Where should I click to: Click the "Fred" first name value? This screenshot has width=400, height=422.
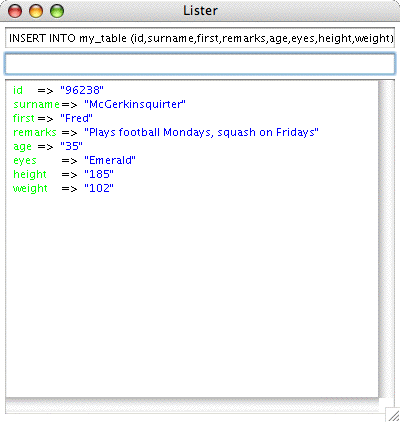pos(76,118)
